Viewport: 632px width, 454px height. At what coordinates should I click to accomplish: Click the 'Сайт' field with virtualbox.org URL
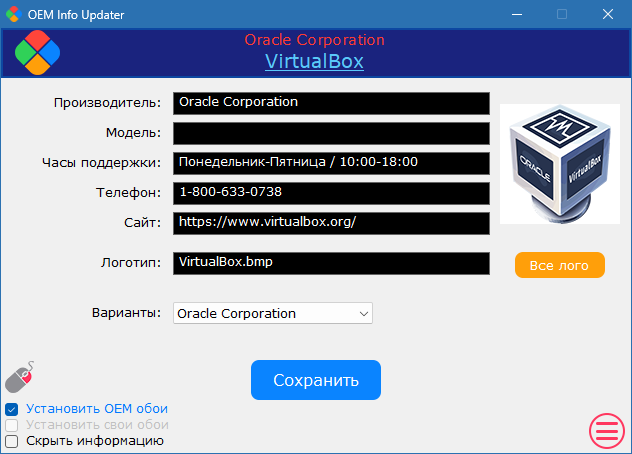(331, 223)
